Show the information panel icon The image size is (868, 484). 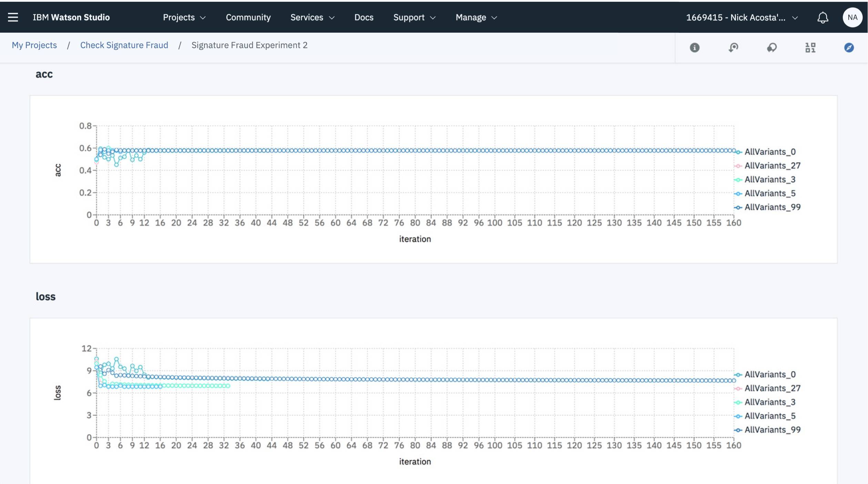point(694,48)
